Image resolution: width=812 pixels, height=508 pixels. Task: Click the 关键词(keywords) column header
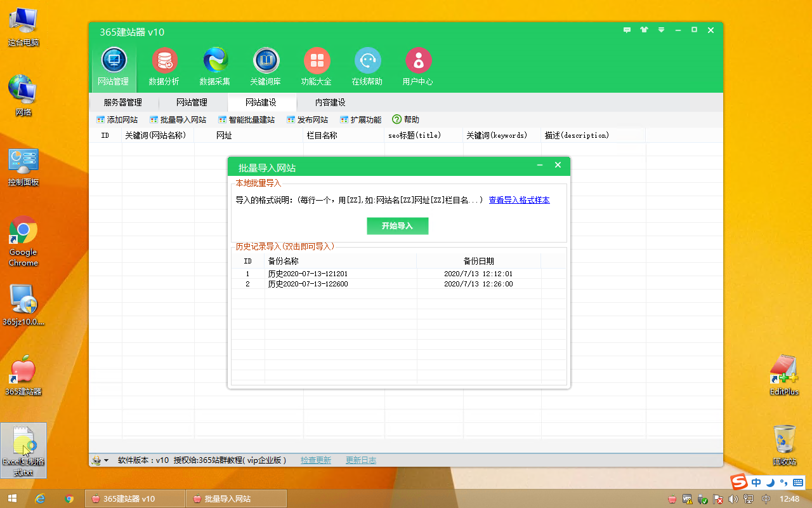click(x=502, y=135)
